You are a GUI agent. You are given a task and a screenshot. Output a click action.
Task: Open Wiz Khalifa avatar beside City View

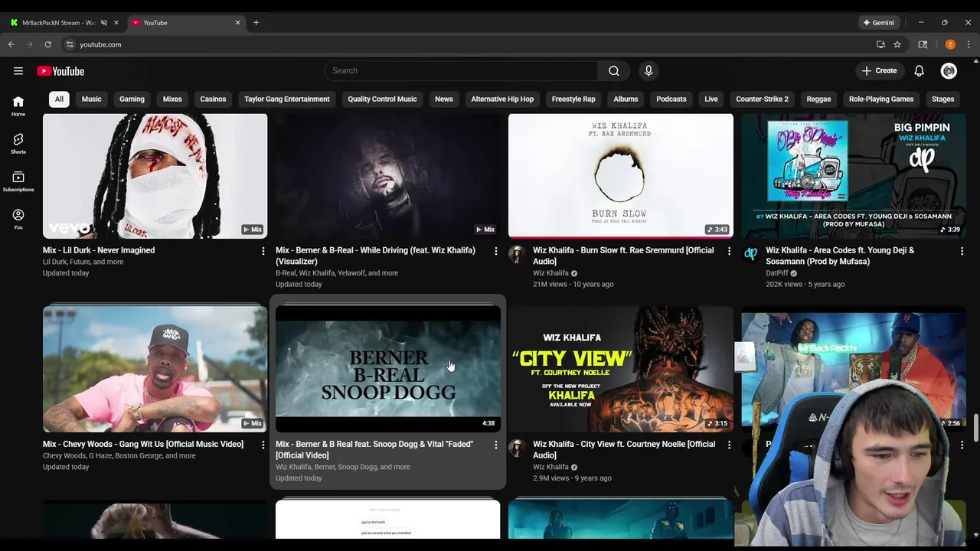[x=517, y=448]
